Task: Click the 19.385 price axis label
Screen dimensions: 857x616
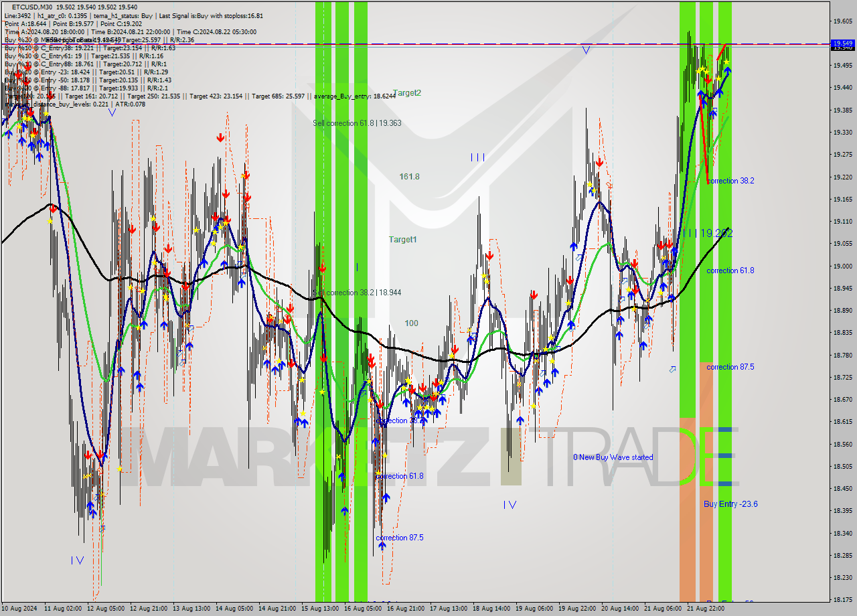Action: (842, 110)
